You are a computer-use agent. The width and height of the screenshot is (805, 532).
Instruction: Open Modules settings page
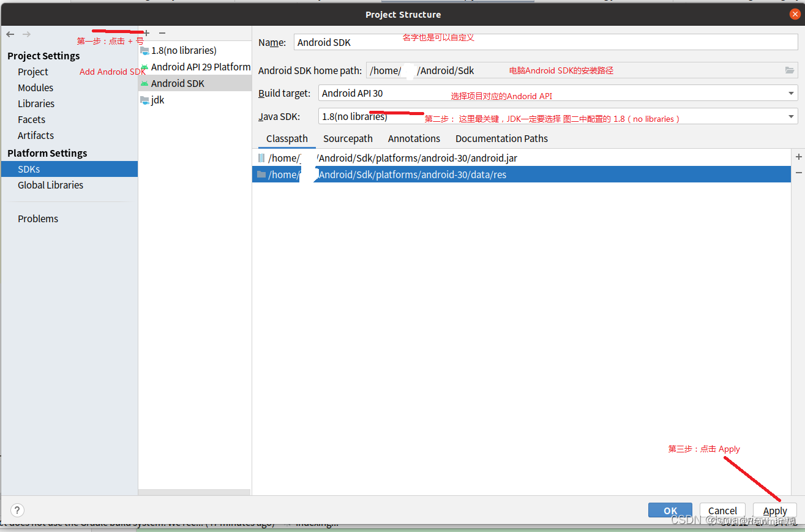click(x=36, y=88)
